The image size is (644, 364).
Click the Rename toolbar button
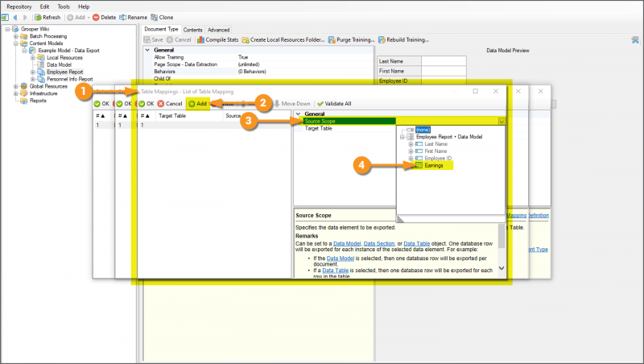pos(133,17)
